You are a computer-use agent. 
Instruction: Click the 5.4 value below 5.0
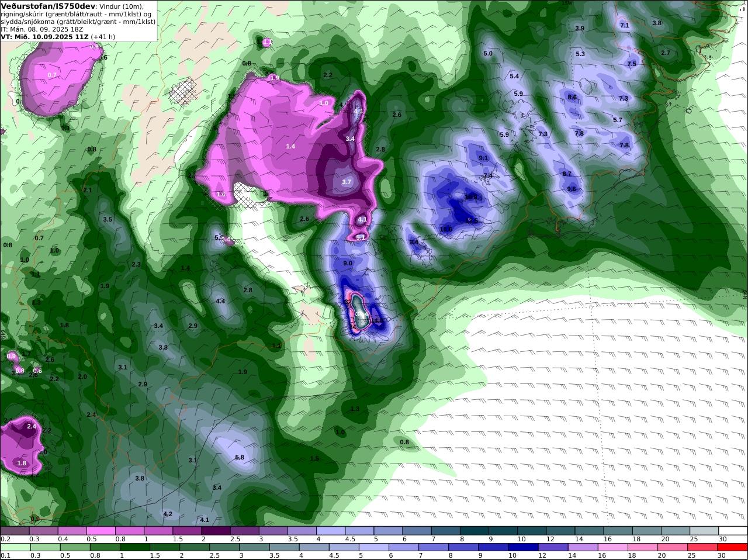tap(514, 77)
